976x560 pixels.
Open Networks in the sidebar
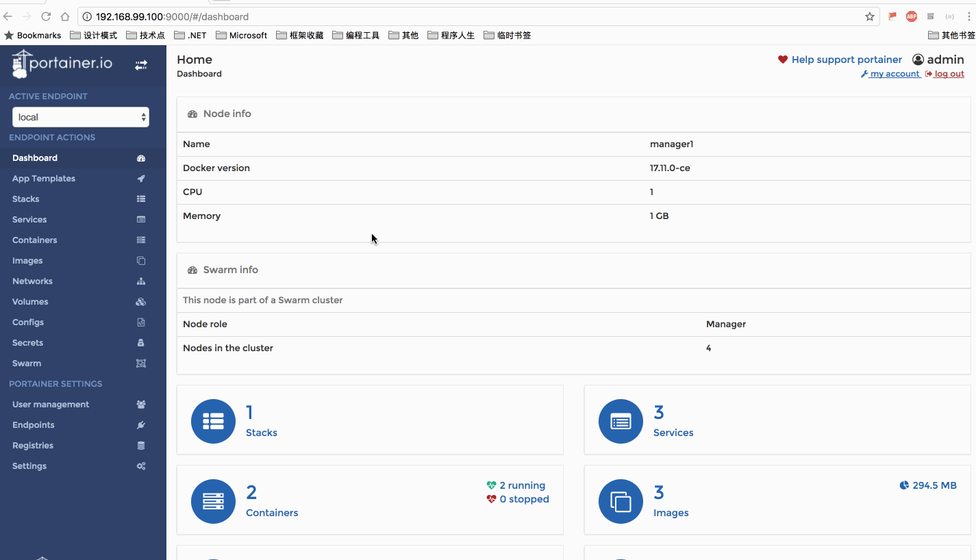pyautogui.click(x=83, y=281)
